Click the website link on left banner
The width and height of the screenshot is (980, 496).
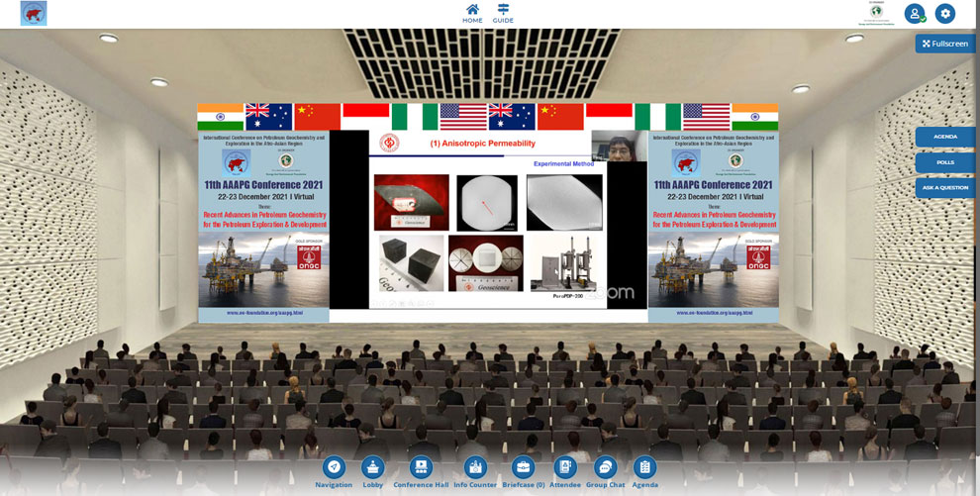[x=264, y=312]
